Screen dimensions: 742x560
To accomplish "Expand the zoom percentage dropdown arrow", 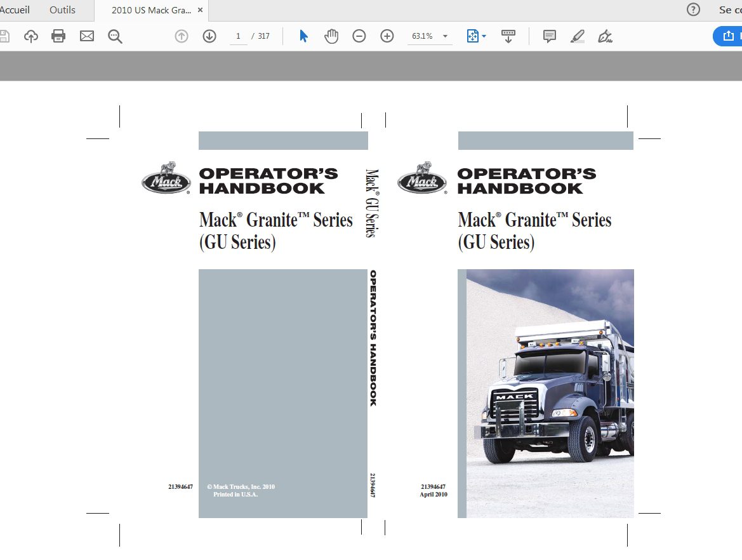I will tap(445, 36).
